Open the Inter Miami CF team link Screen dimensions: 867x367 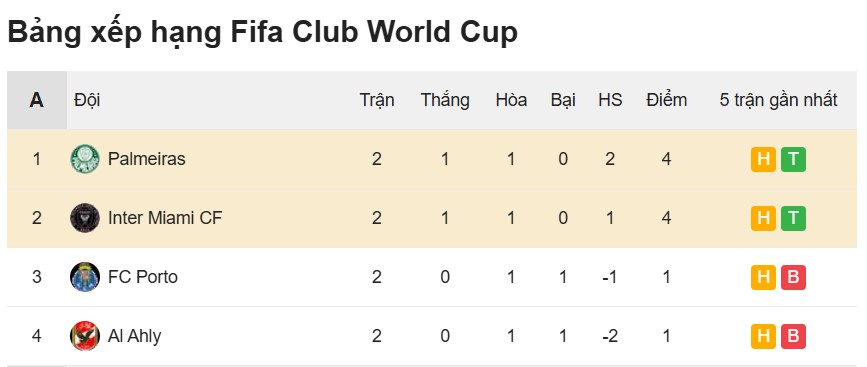point(165,218)
